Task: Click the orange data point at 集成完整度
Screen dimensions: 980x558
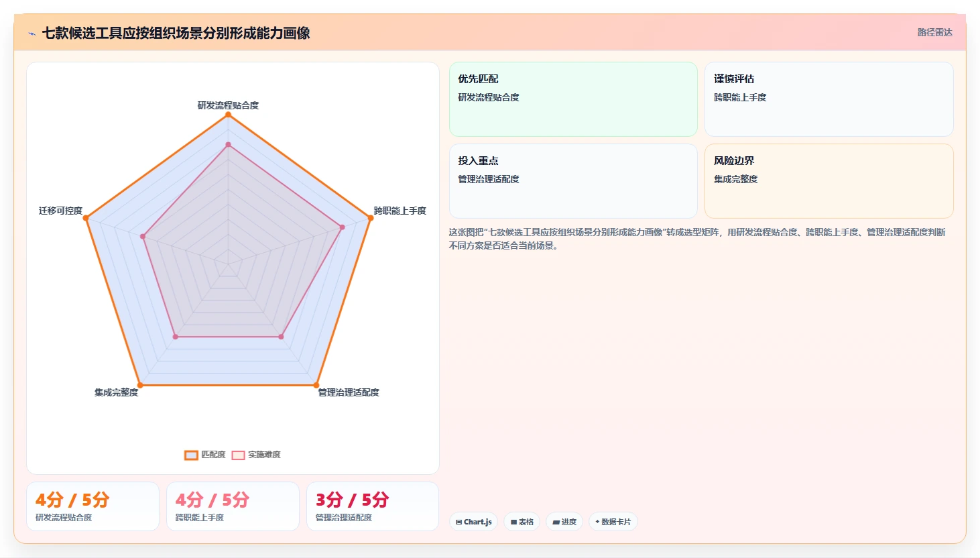Action: 140,385
